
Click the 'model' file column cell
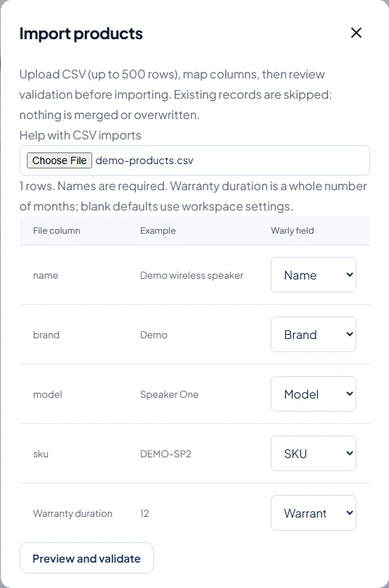point(48,394)
